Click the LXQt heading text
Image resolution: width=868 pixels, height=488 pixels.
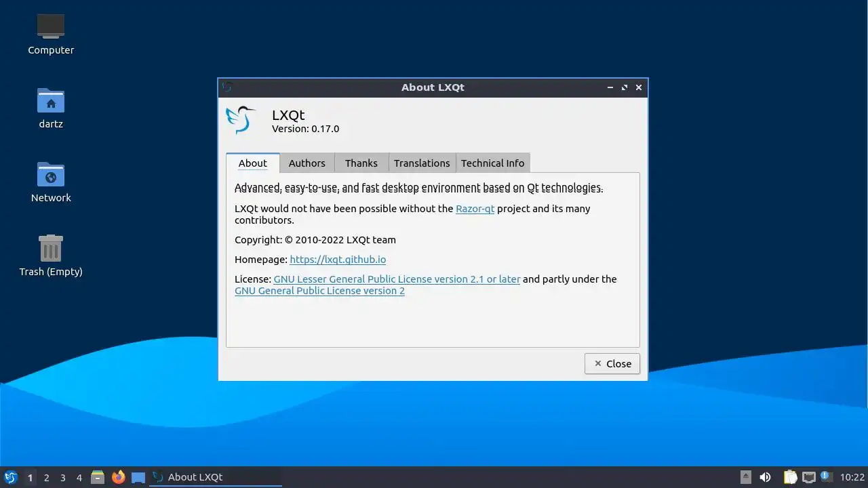pos(288,115)
